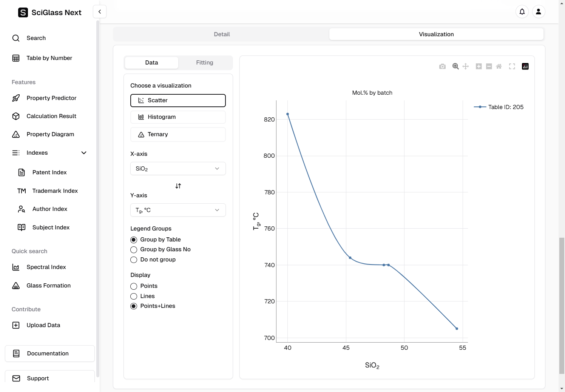565x392 pixels.
Task: Select Group by Glass No option
Action: 134,250
